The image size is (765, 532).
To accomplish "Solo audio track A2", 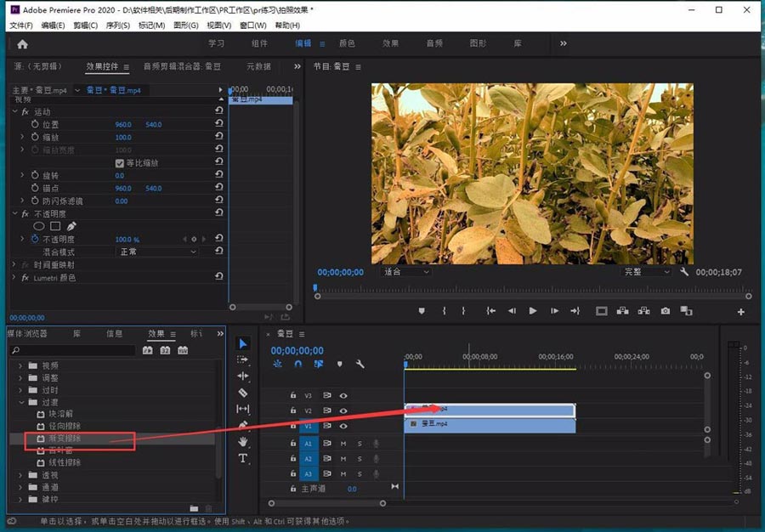I will pos(360,458).
